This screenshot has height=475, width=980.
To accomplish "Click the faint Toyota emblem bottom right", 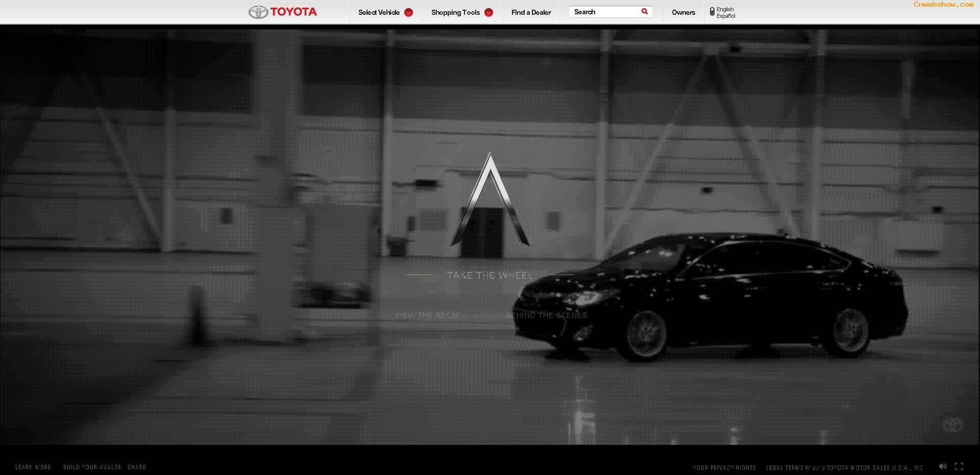I will pyautogui.click(x=952, y=424).
